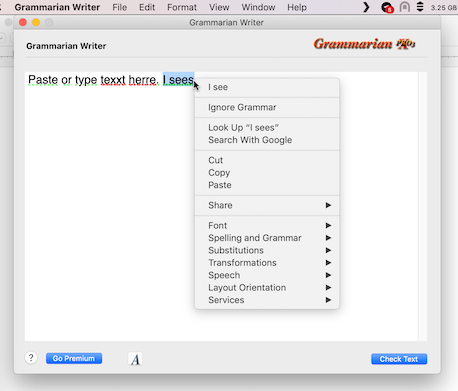Choose Ignore Grammar from context menu
Screen dimensions: 458x391
point(267,107)
